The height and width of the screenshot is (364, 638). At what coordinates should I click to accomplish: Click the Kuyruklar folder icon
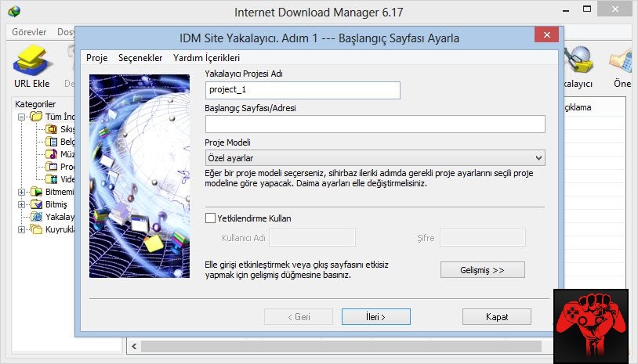36,229
